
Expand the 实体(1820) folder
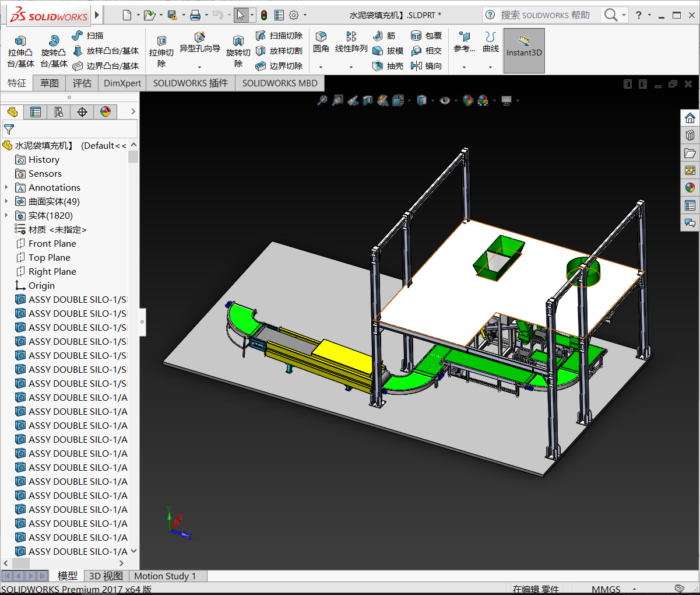[6, 215]
